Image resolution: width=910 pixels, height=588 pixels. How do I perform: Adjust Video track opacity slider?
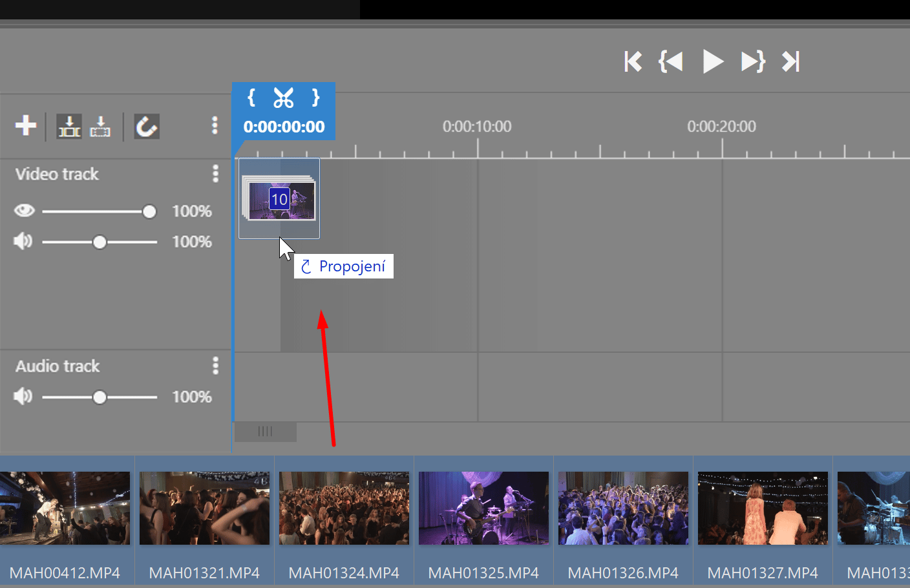pyautogui.click(x=100, y=211)
